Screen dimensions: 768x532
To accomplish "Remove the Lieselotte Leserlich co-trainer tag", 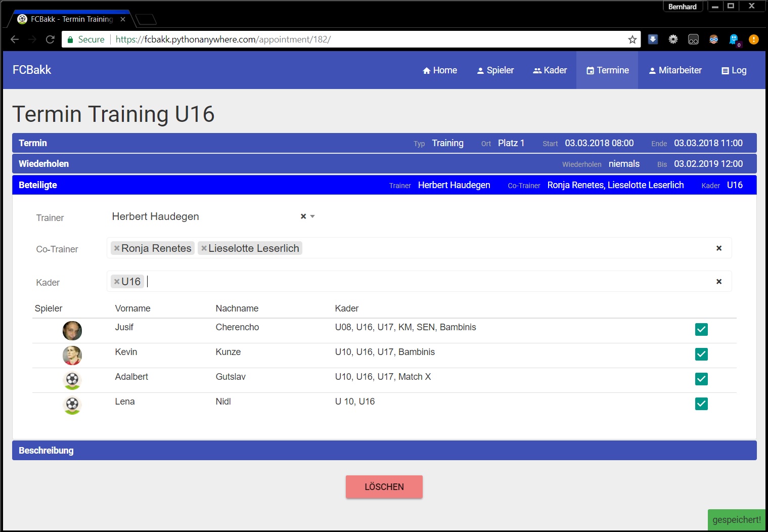I will 204,248.
